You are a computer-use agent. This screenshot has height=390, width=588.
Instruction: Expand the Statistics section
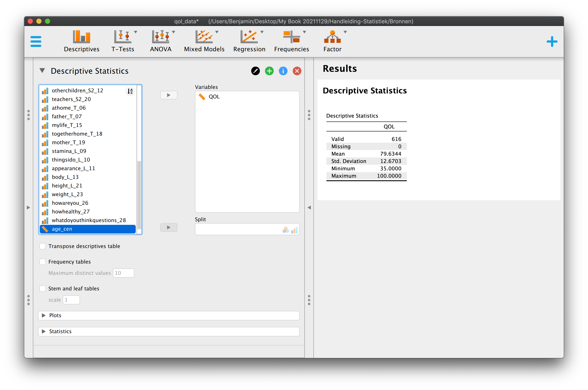(169, 331)
